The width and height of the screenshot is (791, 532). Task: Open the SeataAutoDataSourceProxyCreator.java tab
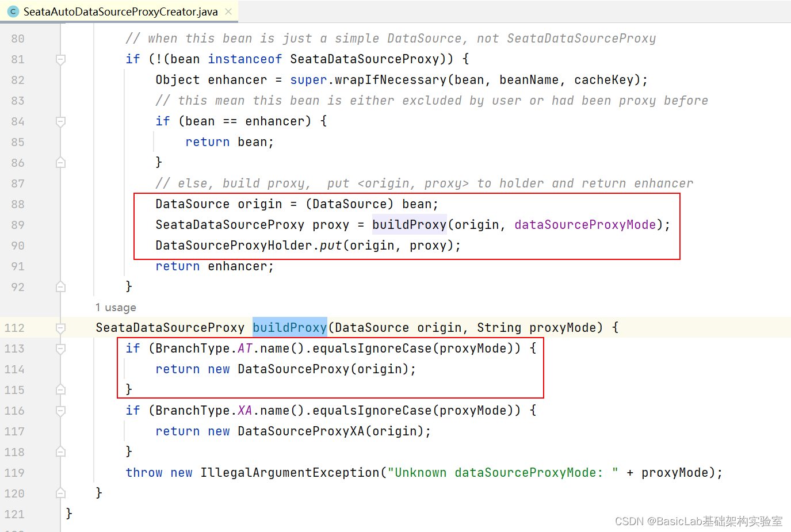(x=120, y=12)
